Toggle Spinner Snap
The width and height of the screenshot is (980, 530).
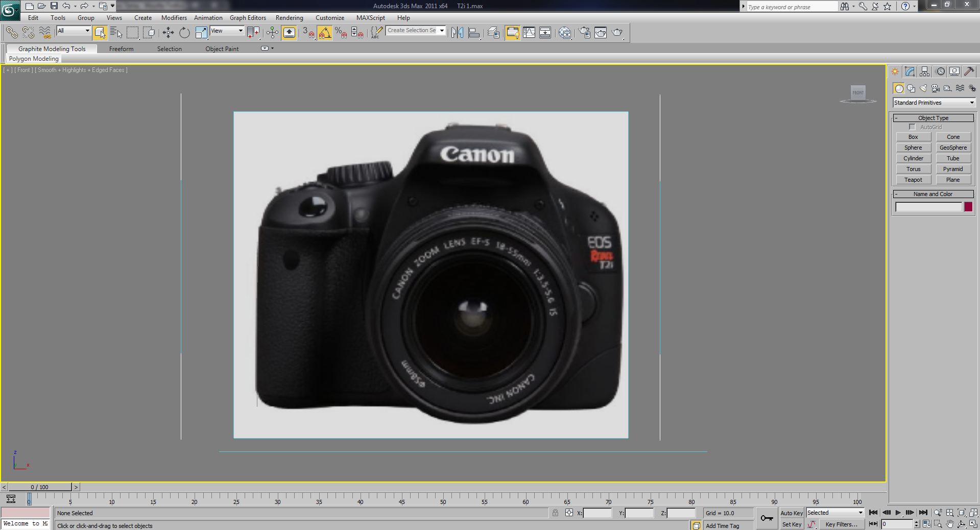click(357, 33)
